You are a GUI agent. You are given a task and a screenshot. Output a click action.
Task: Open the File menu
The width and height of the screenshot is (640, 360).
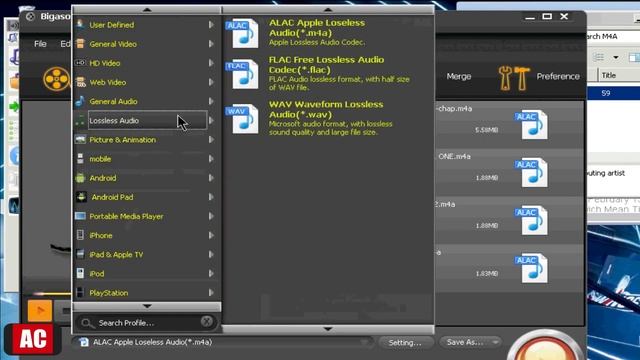40,44
